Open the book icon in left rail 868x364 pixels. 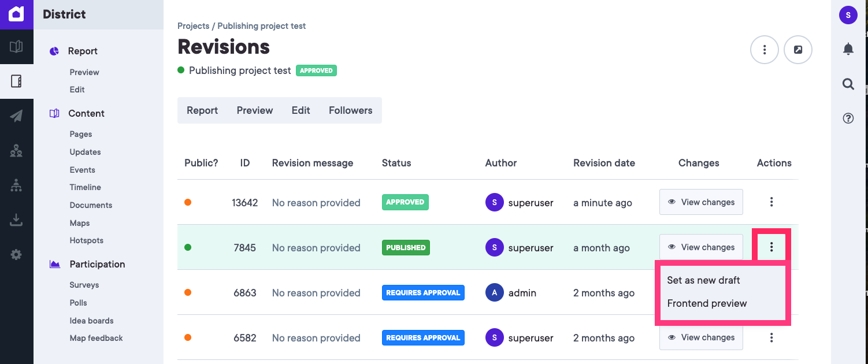[16, 46]
